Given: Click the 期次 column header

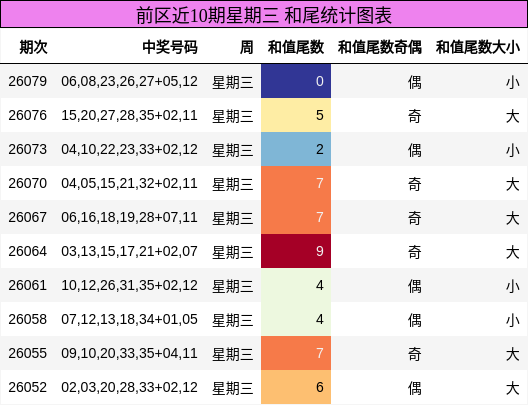Looking at the screenshot, I should (33, 47).
